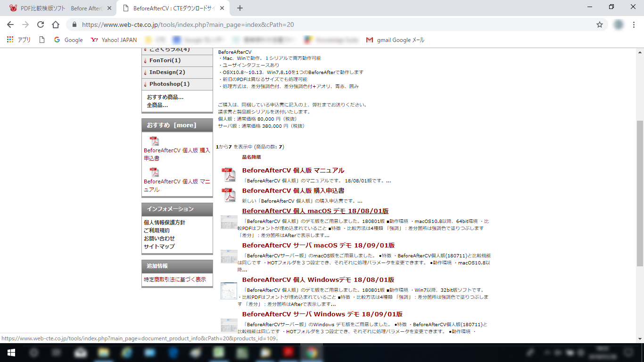
Task: Click the おすすめ [more] header link
Action: [172, 125]
